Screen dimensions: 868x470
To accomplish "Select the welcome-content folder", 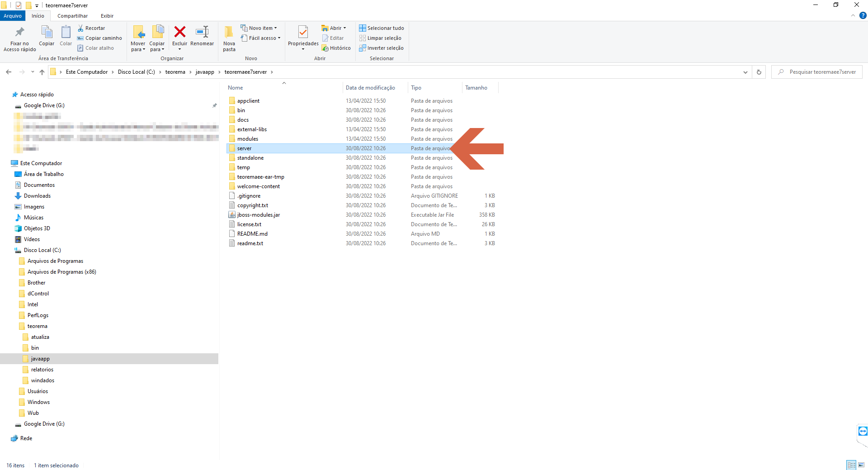I will coord(259,186).
